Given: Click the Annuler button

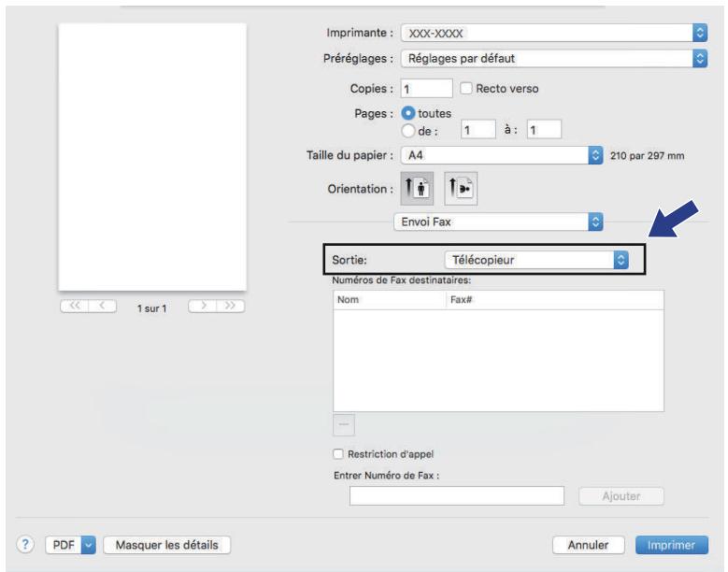Looking at the screenshot, I should (x=588, y=545).
